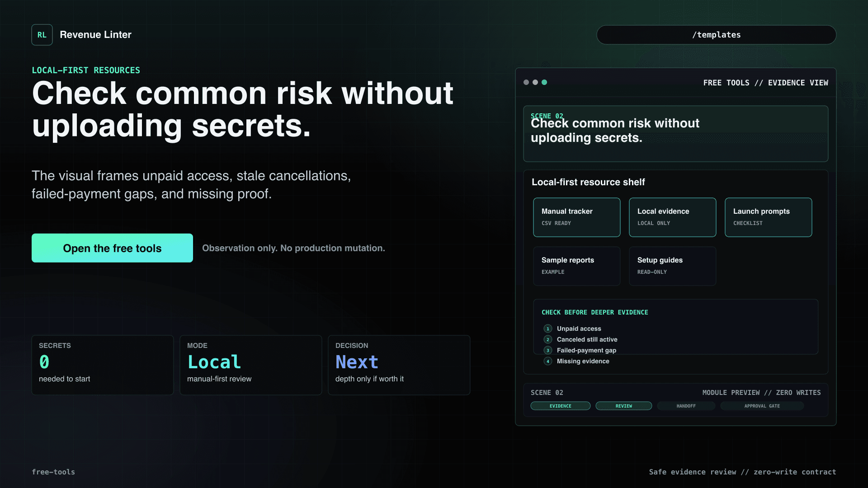
Task: Open the Launch prompts checklist card
Action: 769,217
